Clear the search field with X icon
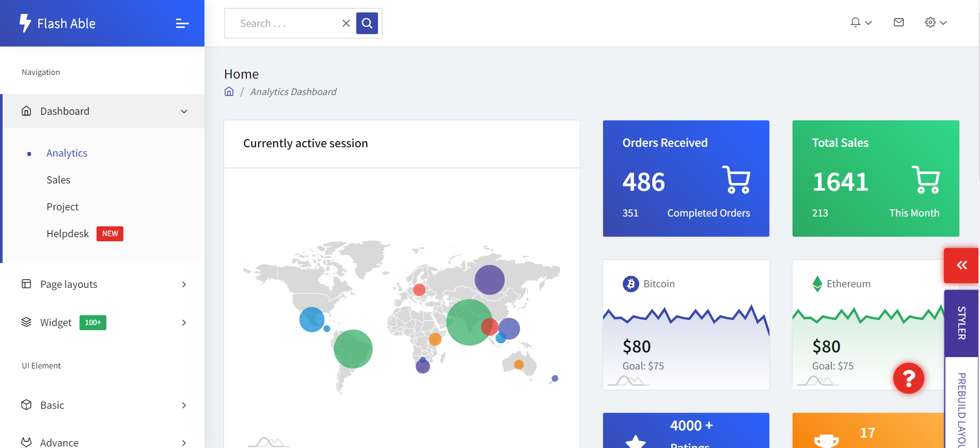 pos(346,23)
